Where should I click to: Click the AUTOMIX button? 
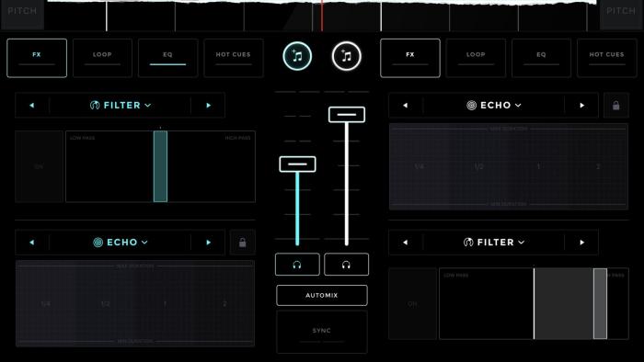322,295
